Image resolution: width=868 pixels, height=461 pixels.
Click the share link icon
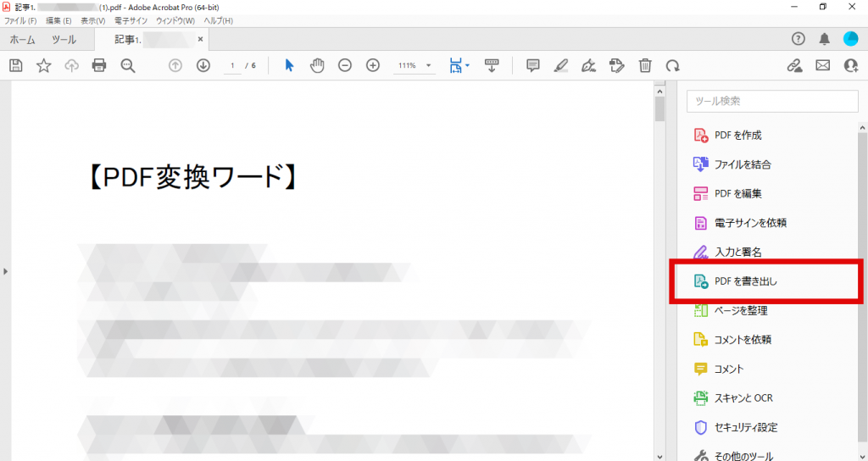point(795,66)
